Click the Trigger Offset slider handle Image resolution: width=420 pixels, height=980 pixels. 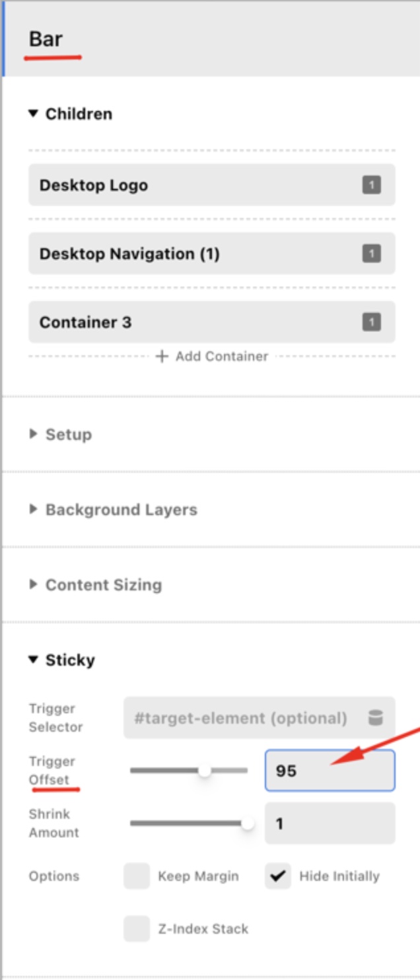point(205,770)
